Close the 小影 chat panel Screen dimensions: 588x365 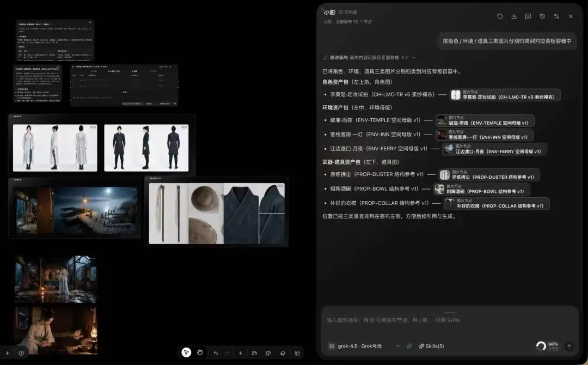click(571, 16)
